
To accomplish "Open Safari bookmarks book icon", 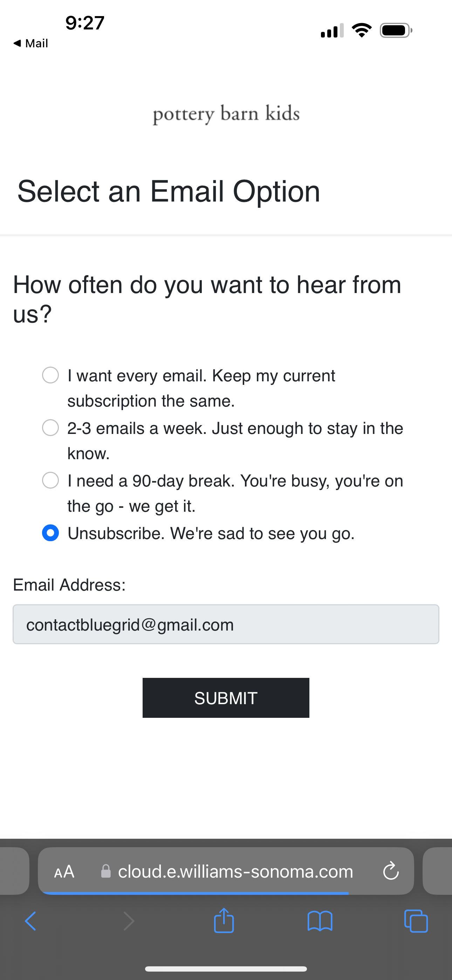I will click(x=320, y=921).
